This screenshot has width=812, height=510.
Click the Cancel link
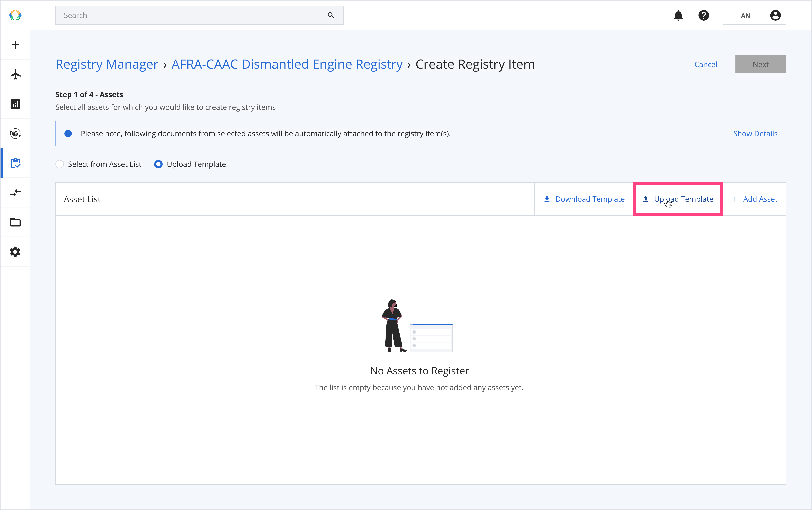coord(705,64)
